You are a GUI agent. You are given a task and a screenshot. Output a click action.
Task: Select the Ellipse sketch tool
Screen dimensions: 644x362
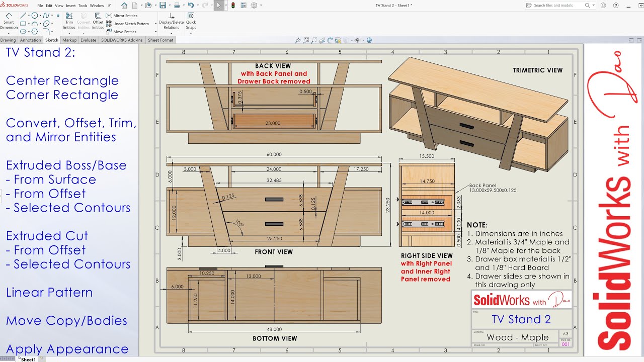tap(46, 24)
